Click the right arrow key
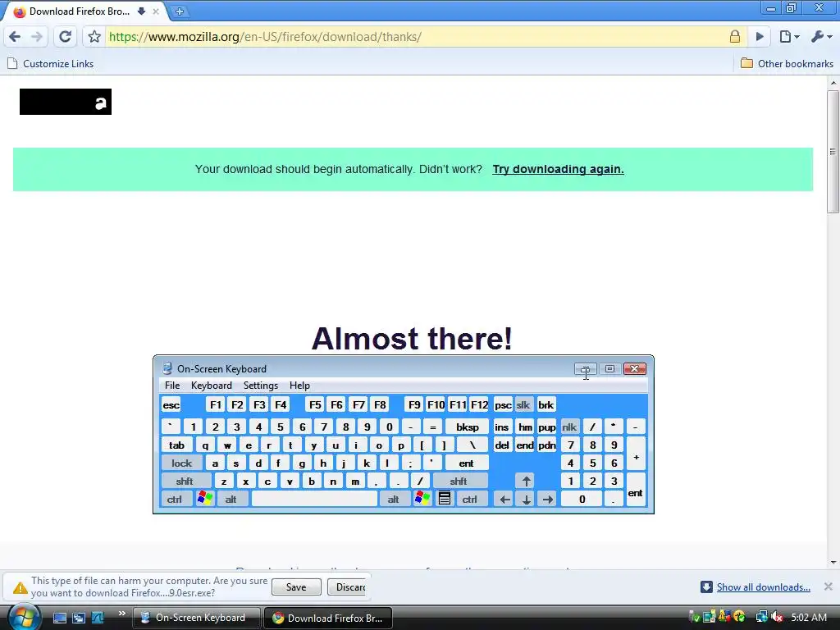The height and width of the screenshot is (630, 840). (x=547, y=500)
